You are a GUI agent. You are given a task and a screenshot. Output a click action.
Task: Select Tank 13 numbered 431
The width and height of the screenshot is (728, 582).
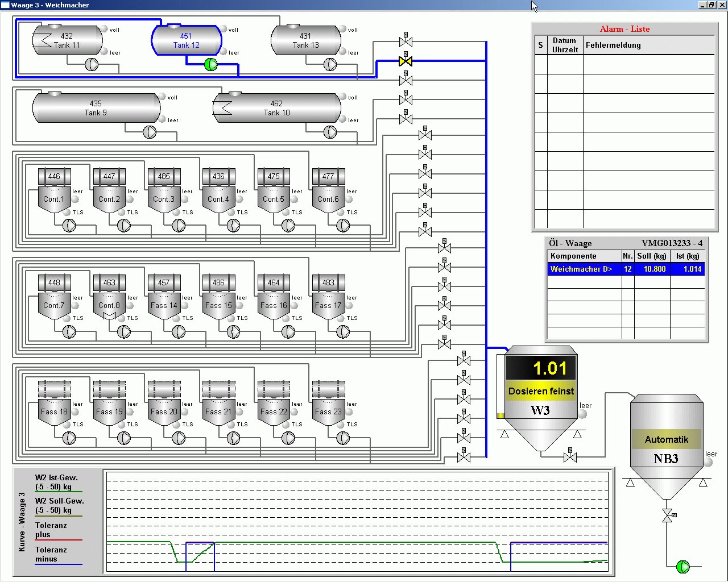[x=306, y=40]
